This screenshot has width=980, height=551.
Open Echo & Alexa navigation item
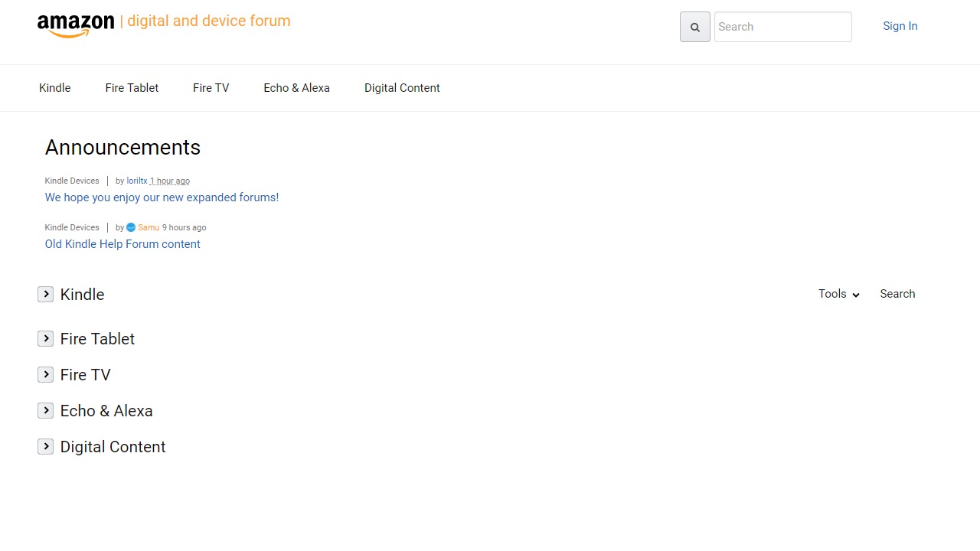point(296,88)
